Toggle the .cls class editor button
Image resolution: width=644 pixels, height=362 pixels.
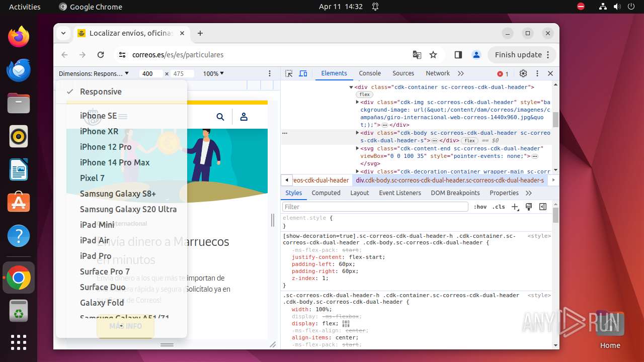coord(499,207)
